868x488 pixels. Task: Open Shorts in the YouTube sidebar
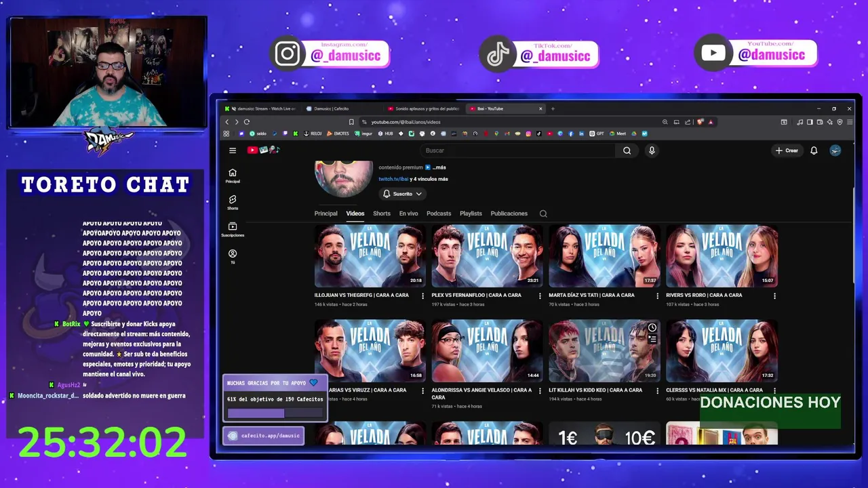(x=233, y=203)
